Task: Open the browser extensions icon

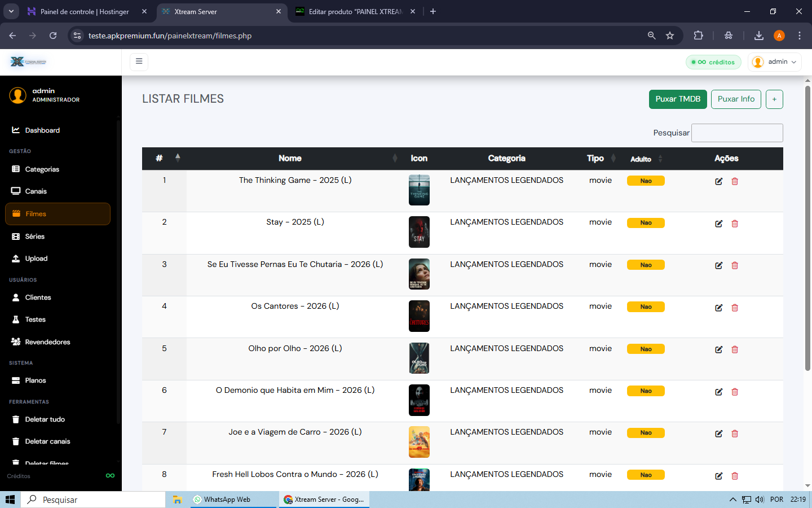Action: (698, 36)
